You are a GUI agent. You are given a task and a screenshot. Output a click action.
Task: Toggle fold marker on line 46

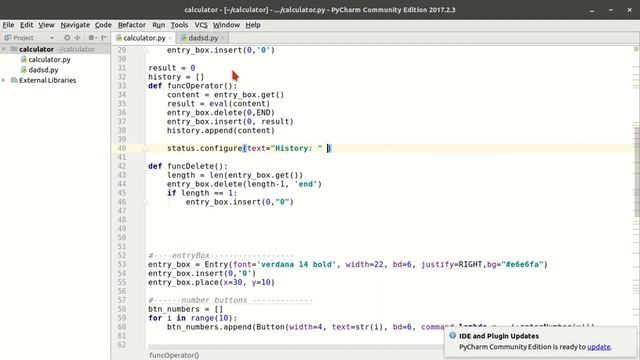tap(145, 202)
